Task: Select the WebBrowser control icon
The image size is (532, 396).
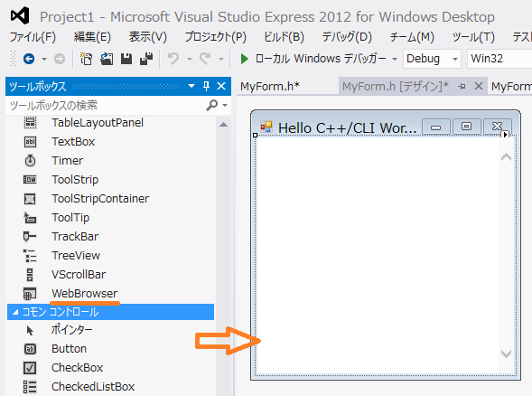Action: pyautogui.click(x=30, y=294)
